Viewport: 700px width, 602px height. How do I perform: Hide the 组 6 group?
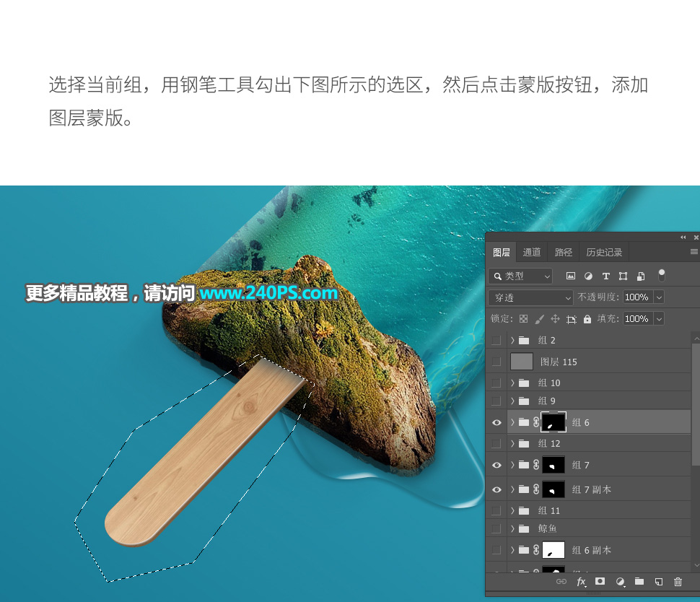pyautogui.click(x=496, y=422)
